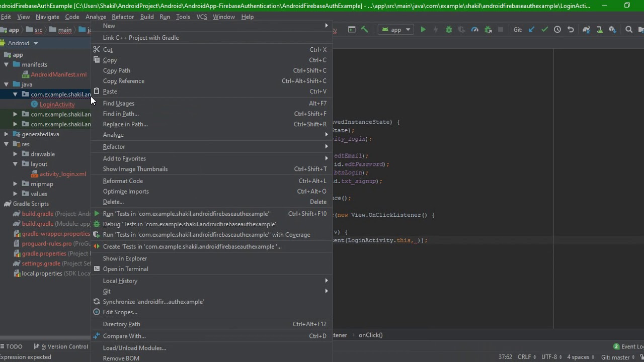Open the Build menu in menu bar

tap(147, 17)
